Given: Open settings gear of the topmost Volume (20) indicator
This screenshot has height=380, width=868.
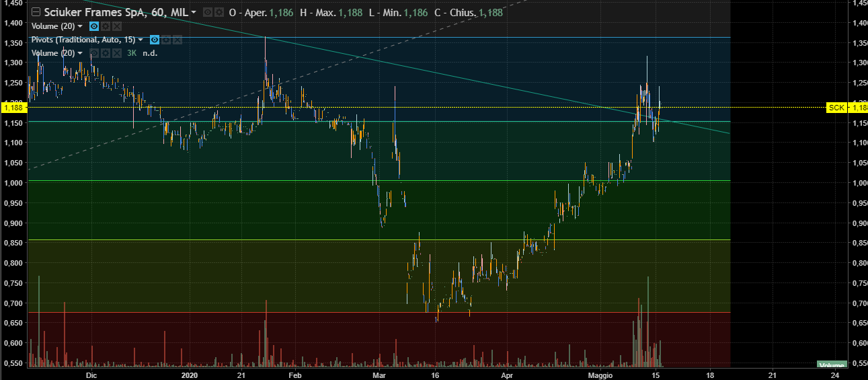Looking at the screenshot, I should pos(106,26).
